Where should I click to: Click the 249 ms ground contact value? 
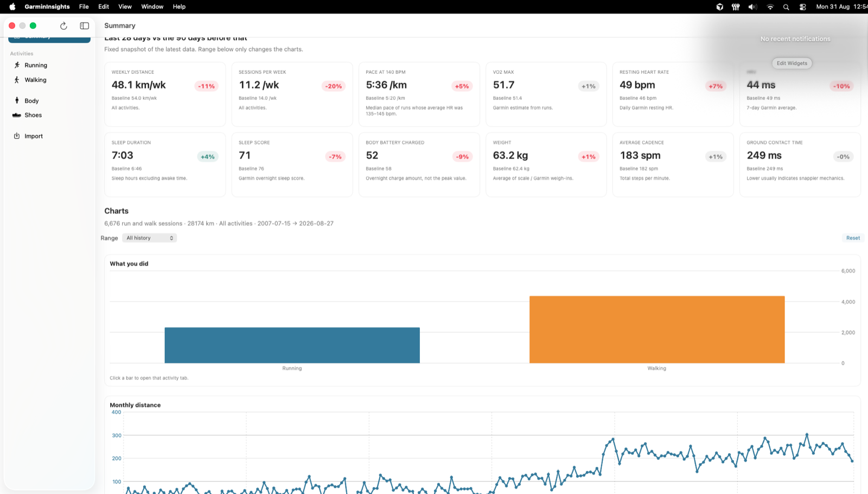[764, 156]
